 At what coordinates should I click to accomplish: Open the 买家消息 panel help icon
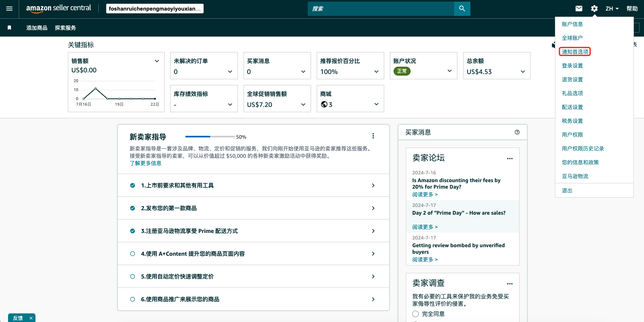pos(517,132)
